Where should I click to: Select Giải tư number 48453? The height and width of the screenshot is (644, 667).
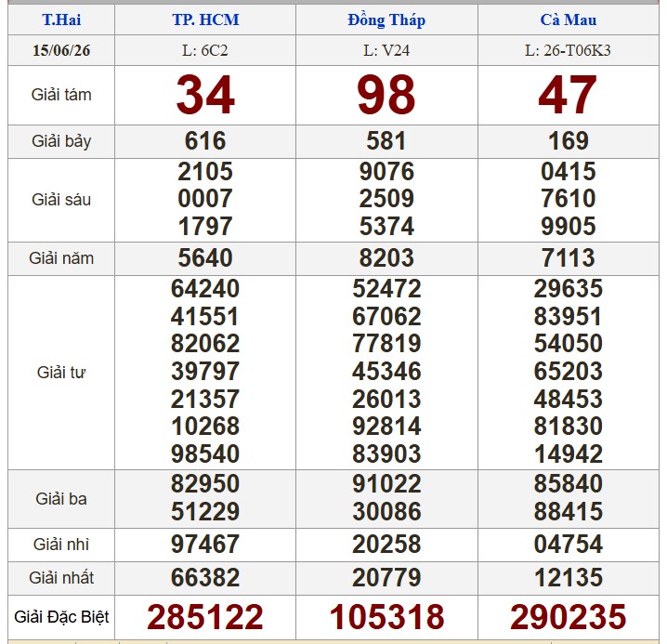[569, 400]
